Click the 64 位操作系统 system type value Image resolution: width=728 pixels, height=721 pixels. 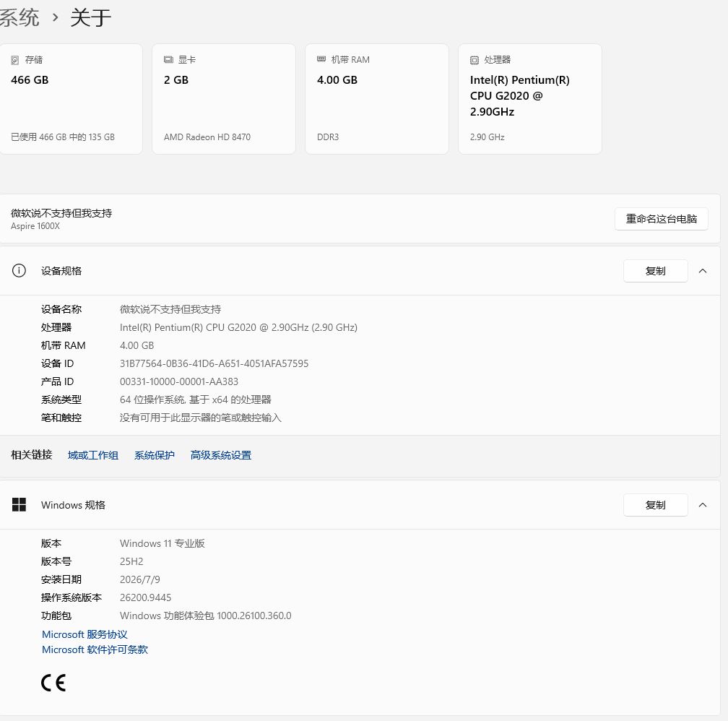tap(196, 400)
